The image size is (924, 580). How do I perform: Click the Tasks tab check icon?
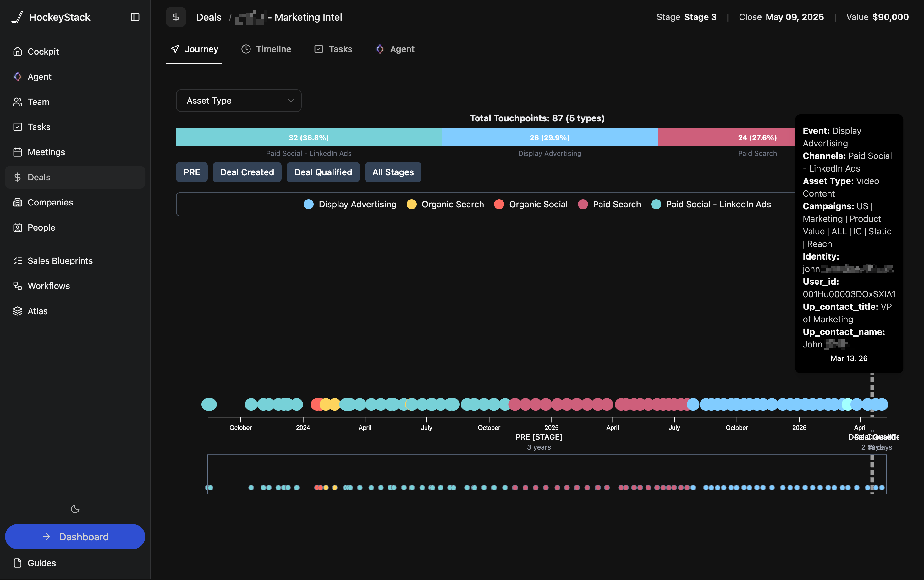(x=318, y=49)
